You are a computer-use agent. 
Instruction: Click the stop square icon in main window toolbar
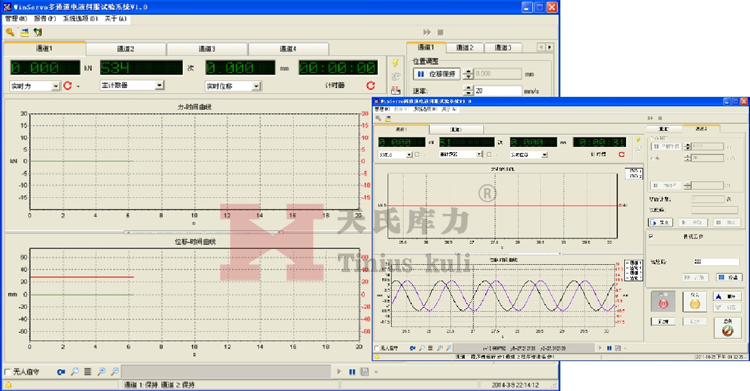pyautogui.click(x=441, y=32)
